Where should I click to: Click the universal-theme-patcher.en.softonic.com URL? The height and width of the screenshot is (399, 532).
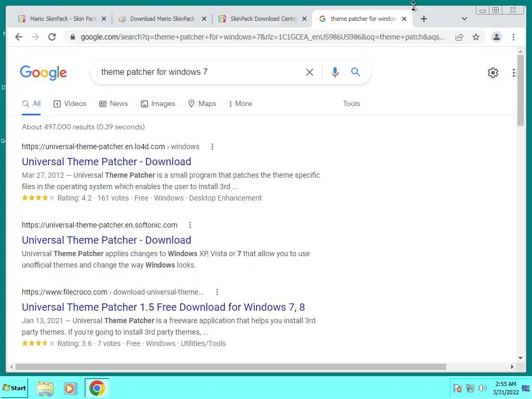point(99,225)
